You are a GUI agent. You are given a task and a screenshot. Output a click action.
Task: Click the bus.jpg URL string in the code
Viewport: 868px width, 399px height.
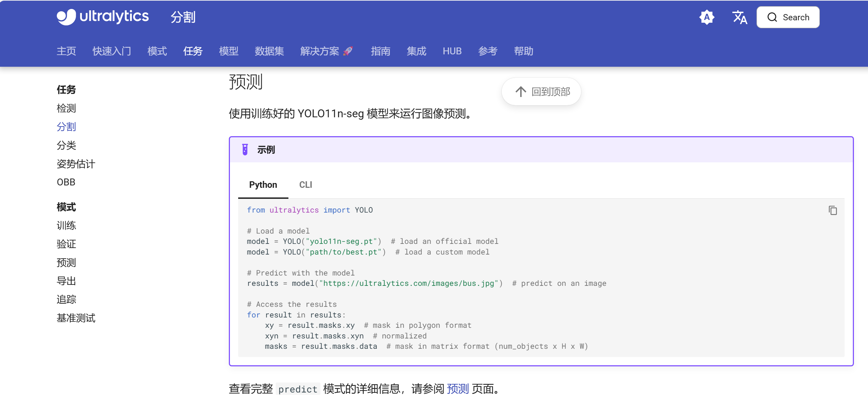(x=409, y=283)
